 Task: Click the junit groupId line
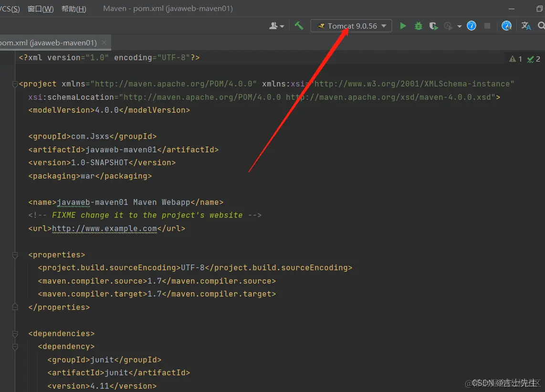coord(104,360)
